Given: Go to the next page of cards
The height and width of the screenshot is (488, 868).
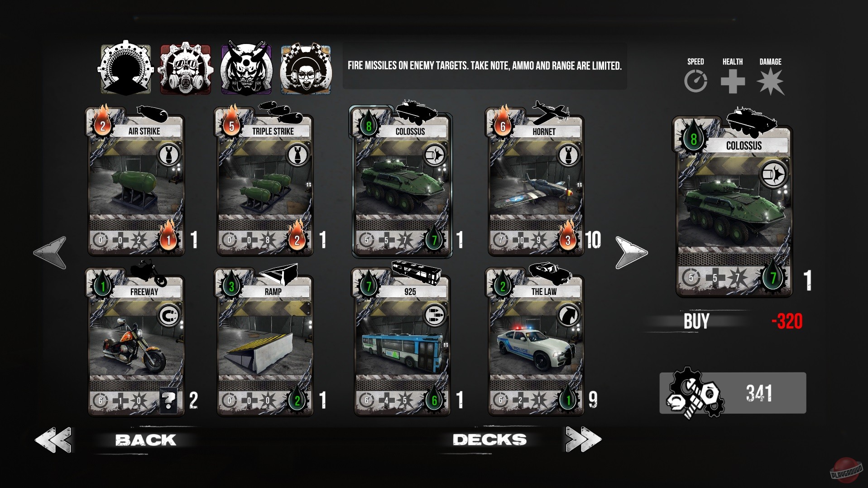Looking at the screenshot, I should pos(631,252).
